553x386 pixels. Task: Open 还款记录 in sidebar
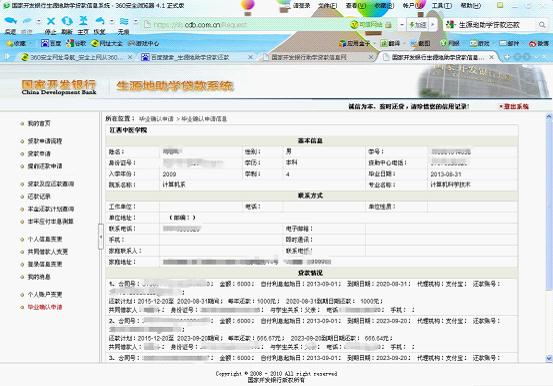point(39,196)
